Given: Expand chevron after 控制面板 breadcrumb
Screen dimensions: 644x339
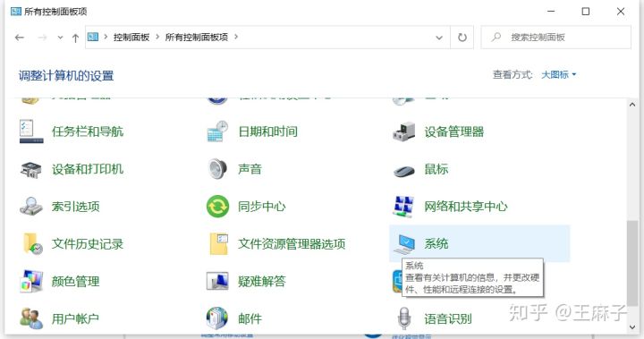Looking at the screenshot, I should click(157, 37).
